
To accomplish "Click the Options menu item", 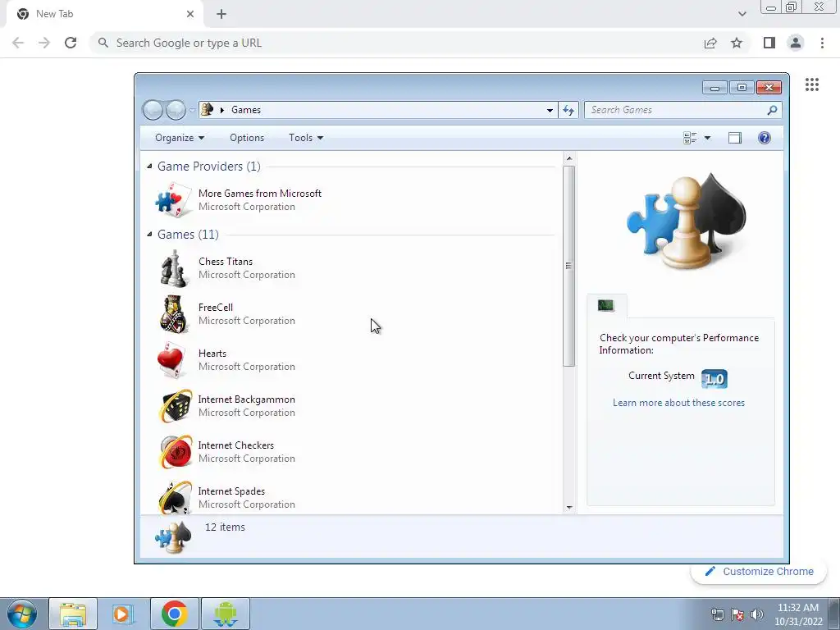I will (246, 138).
